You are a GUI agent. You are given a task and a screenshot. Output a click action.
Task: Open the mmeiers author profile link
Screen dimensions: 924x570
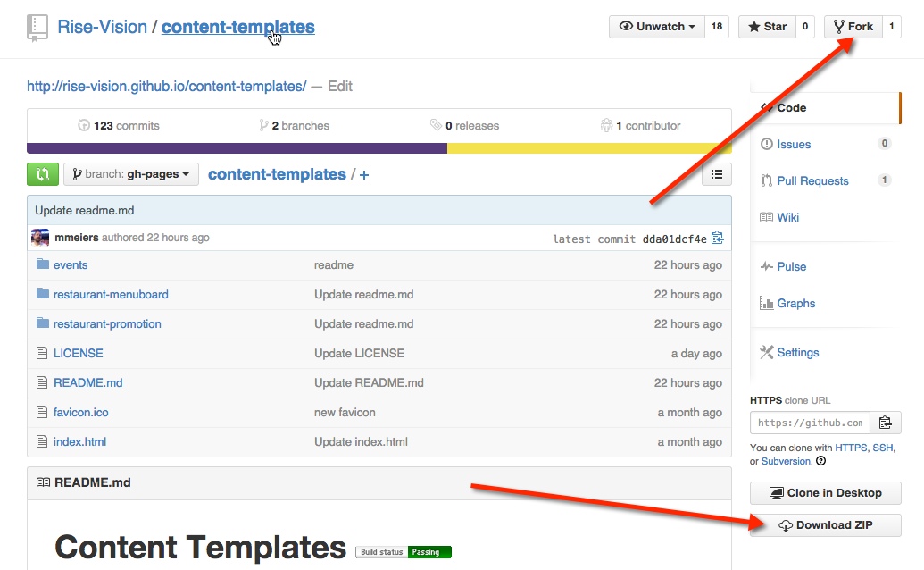pos(77,238)
